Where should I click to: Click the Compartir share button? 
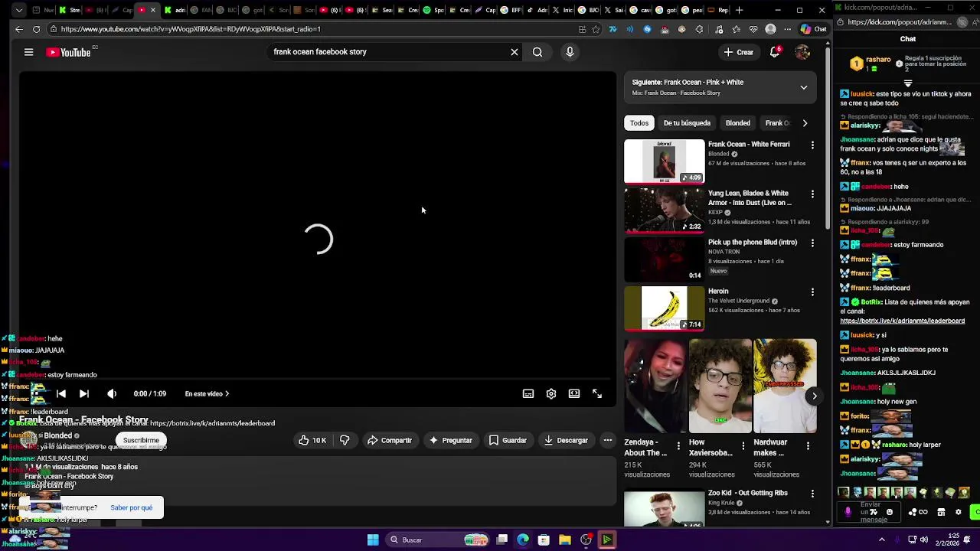(390, 440)
